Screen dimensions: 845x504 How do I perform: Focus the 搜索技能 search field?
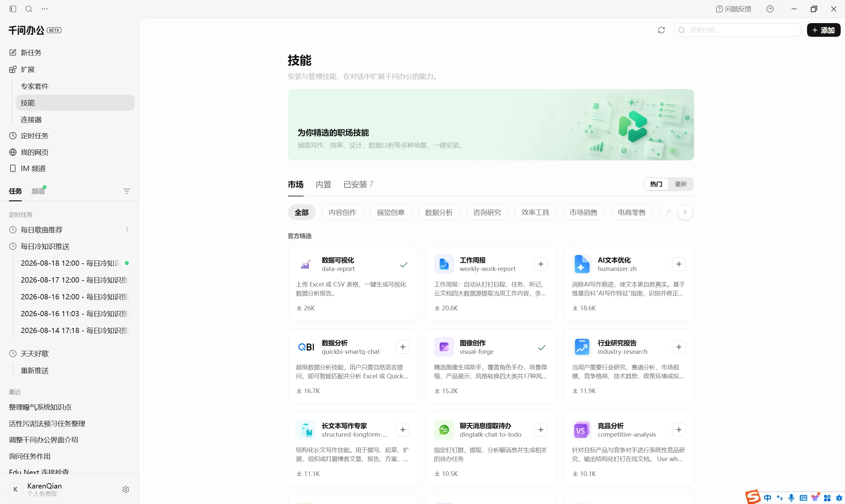coord(737,30)
